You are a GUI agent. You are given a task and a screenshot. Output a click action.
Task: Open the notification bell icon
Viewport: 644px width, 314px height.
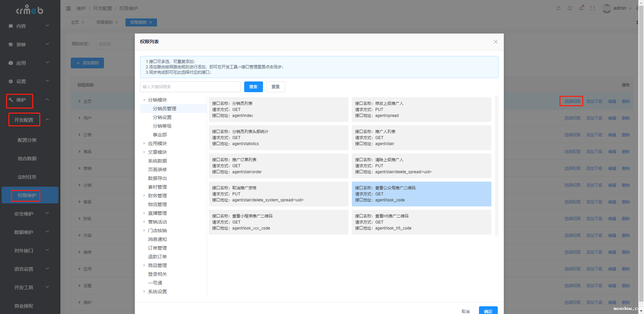[x=581, y=8]
